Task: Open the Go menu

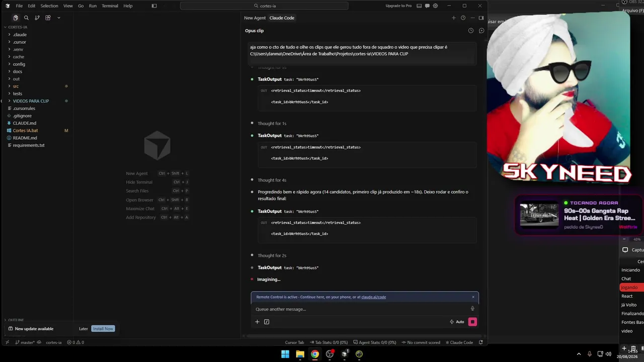Action: point(80,6)
